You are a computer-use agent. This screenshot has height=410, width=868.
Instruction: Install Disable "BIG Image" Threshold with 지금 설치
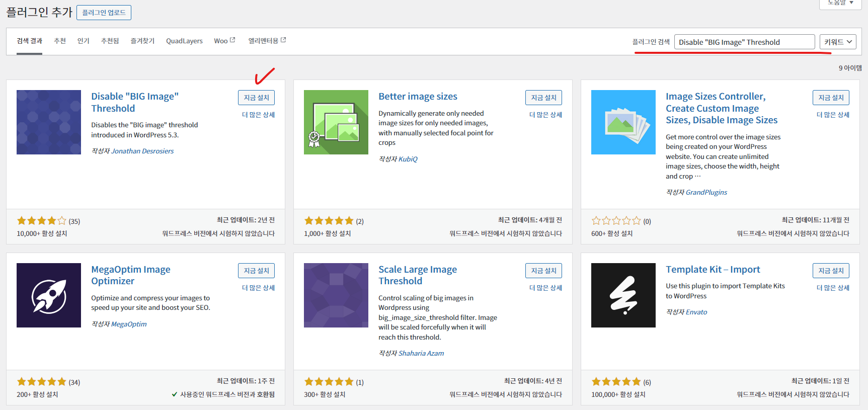coord(256,98)
